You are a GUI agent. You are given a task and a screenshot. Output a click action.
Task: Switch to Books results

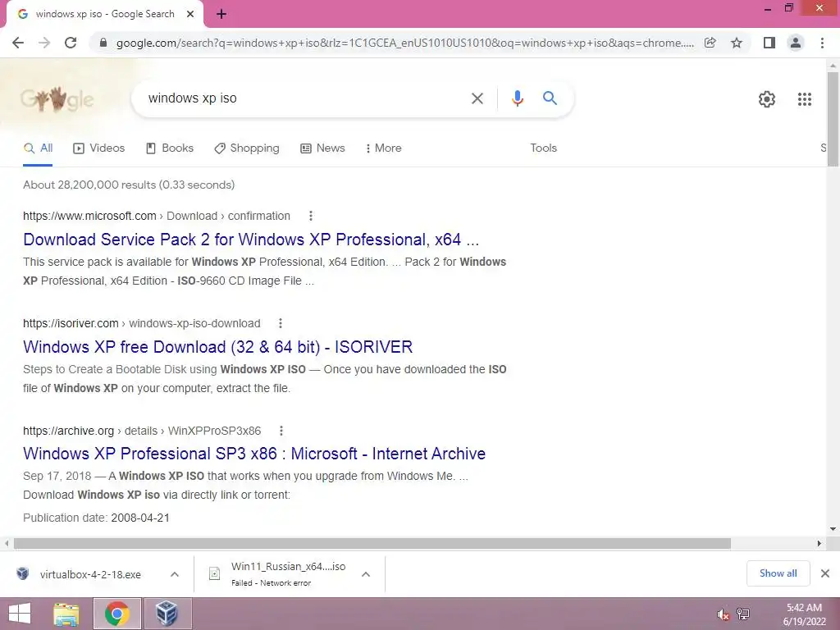click(x=170, y=148)
